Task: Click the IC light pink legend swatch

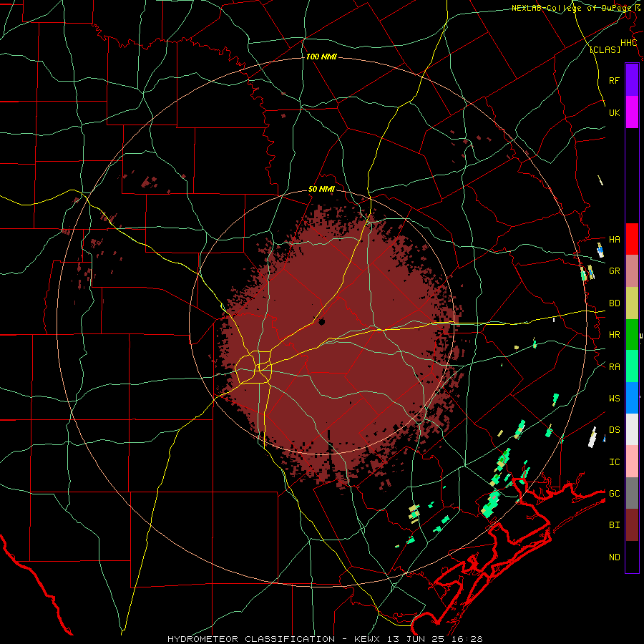Action: (632, 462)
